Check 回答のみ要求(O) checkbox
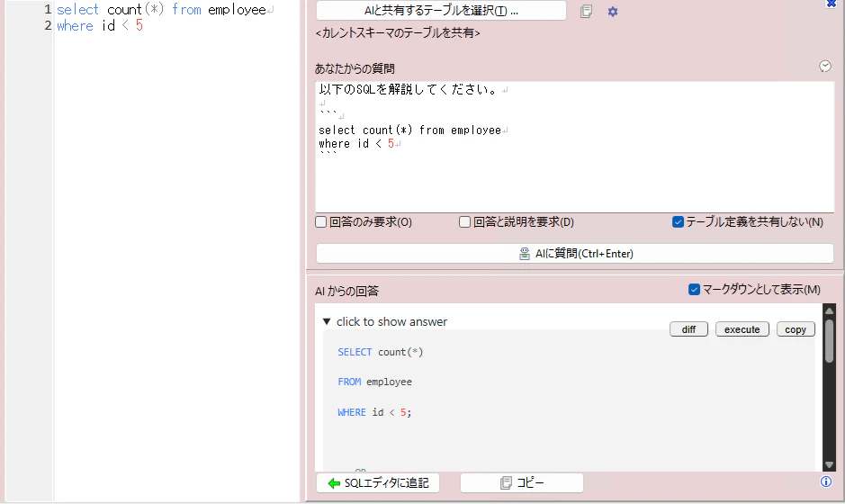 click(x=321, y=222)
